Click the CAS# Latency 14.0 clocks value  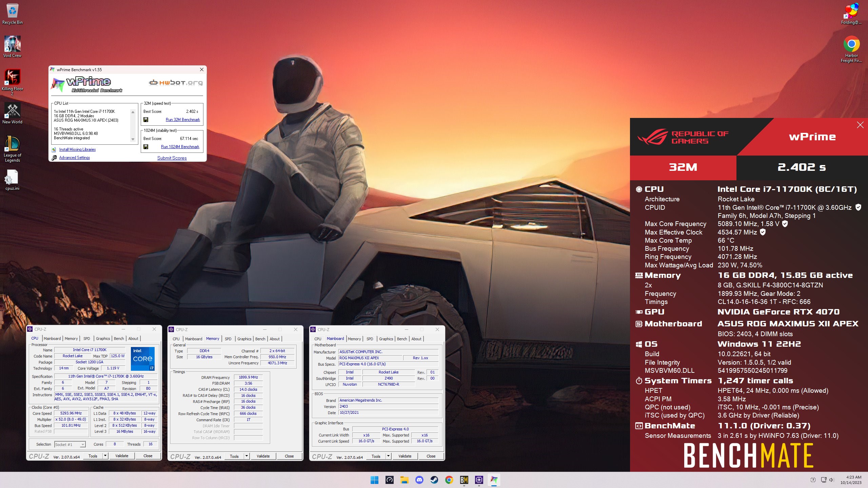248,389
